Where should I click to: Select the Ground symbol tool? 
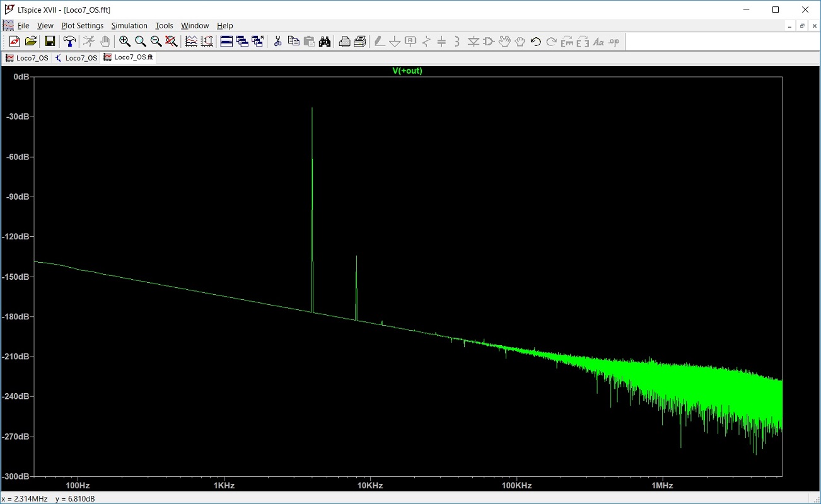click(x=395, y=42)
